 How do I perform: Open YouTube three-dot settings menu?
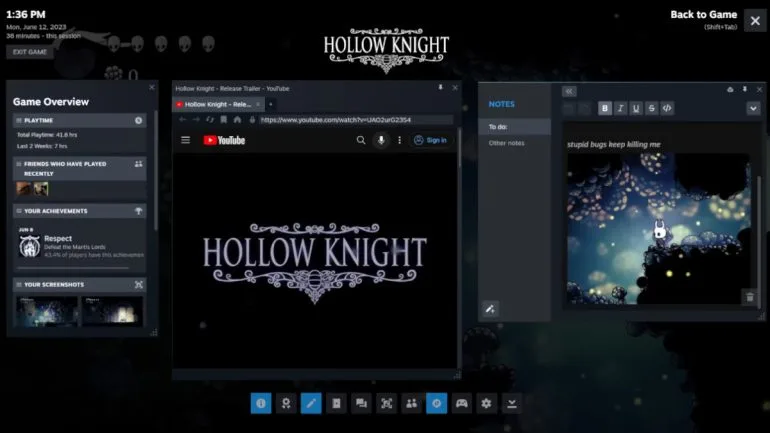point(399,140)
